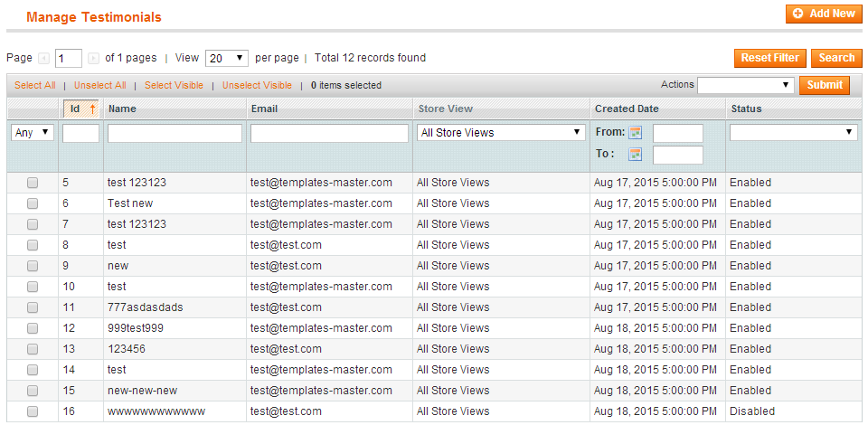868x425 pixels.
Task: Tick checkbox for the 999test999 row
Action: pos(33,328)
